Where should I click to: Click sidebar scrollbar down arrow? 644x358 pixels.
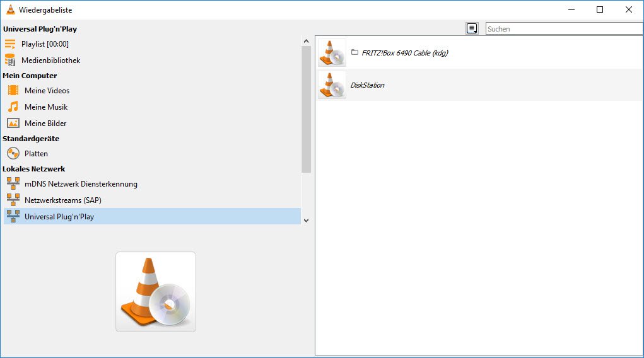coord(306,221)
